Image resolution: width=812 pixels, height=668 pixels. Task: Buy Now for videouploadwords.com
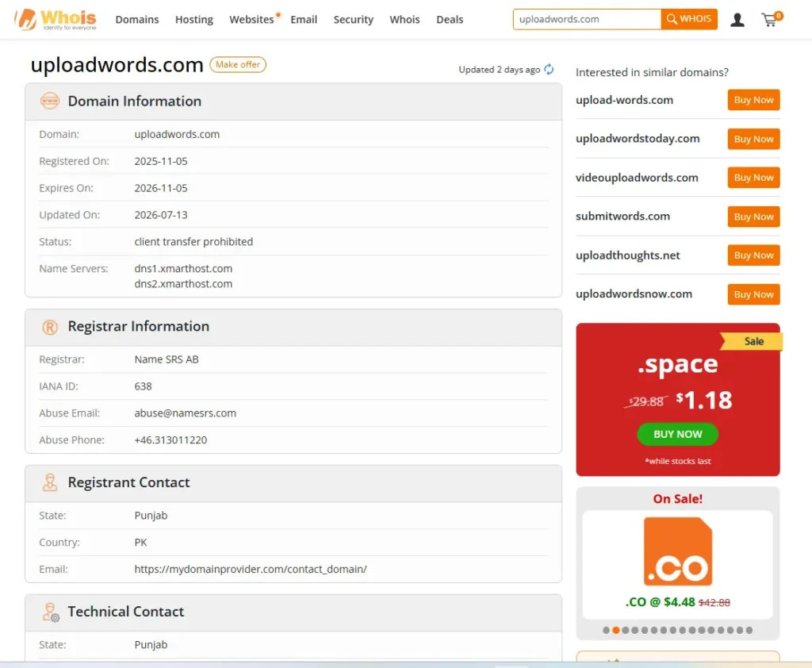753,178
